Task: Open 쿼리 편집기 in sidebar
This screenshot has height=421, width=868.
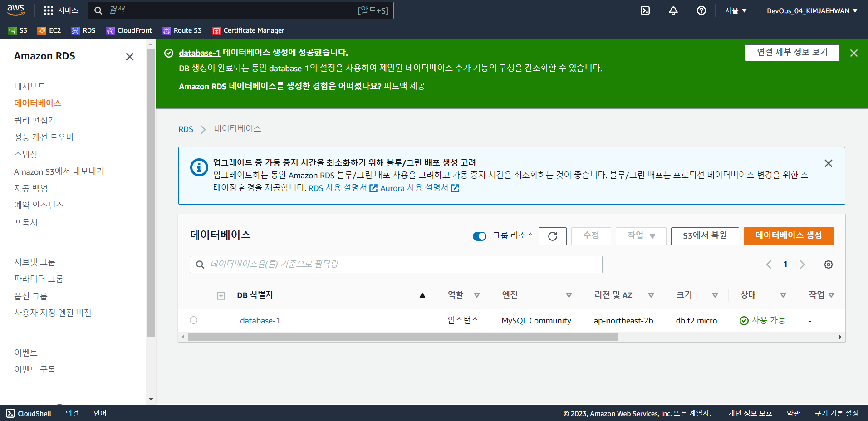Action: click(35, 120)
